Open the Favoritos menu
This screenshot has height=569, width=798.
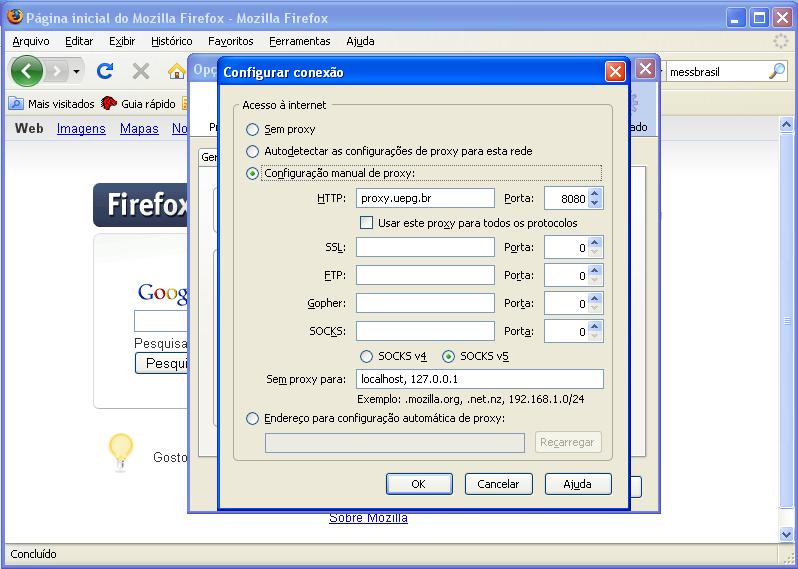click(x=231, y=41)
